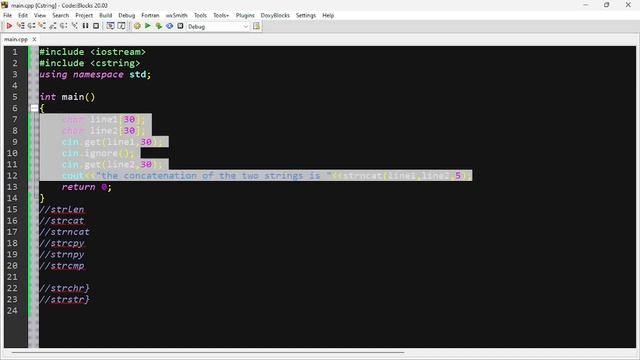Screen dimensions: 640x360
Task: Click line number 1 in the margin
Action: click(15, 52)
